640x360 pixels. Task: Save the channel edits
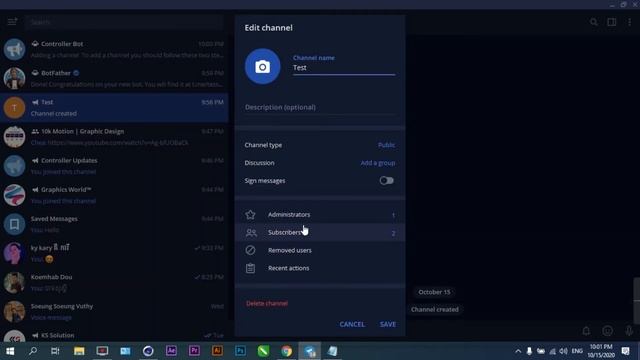point(388,324)
